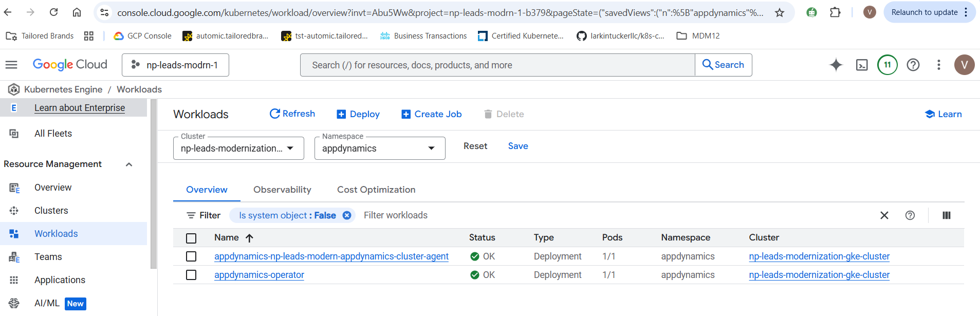Open the appdynamics-operator workload
Image resolution: width=980 pixels, height=316 pixels.
point(259,275)
